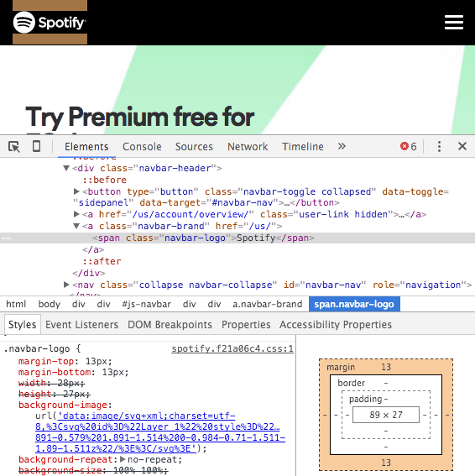Open the Accessibility Properties sub-tab

click(x=336, y=325)
